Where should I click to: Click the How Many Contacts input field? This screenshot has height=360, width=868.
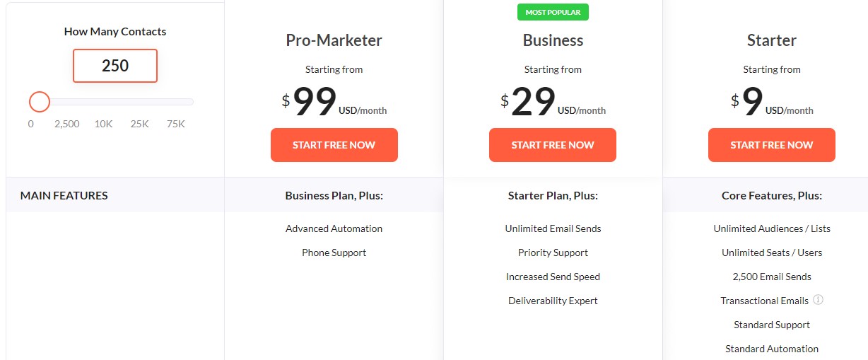[115, 66]
